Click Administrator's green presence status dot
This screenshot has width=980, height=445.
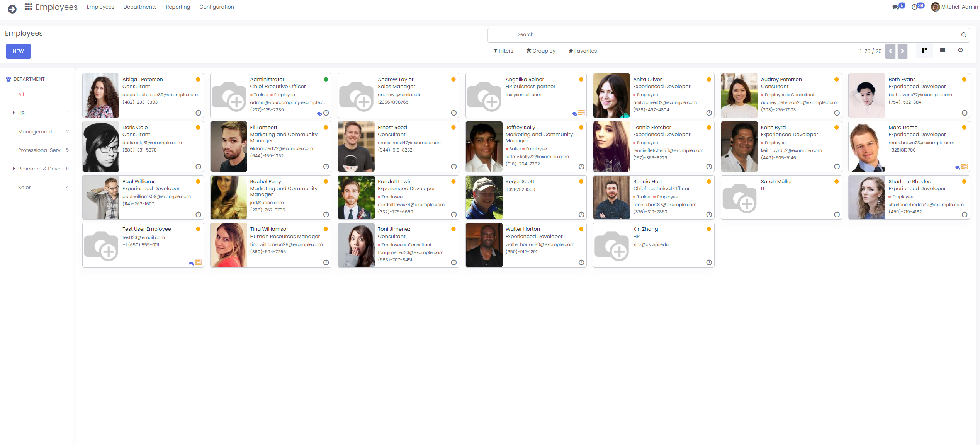tap(326, 80)
